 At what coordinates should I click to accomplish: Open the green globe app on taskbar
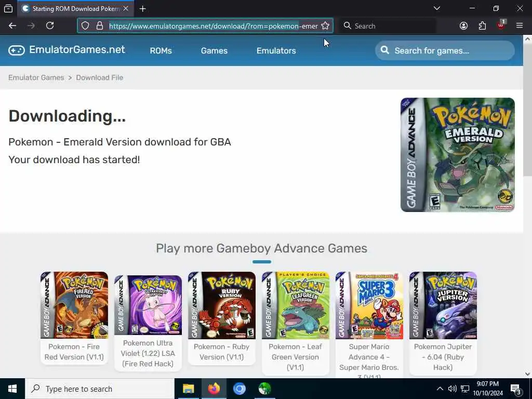pos(264,389)
